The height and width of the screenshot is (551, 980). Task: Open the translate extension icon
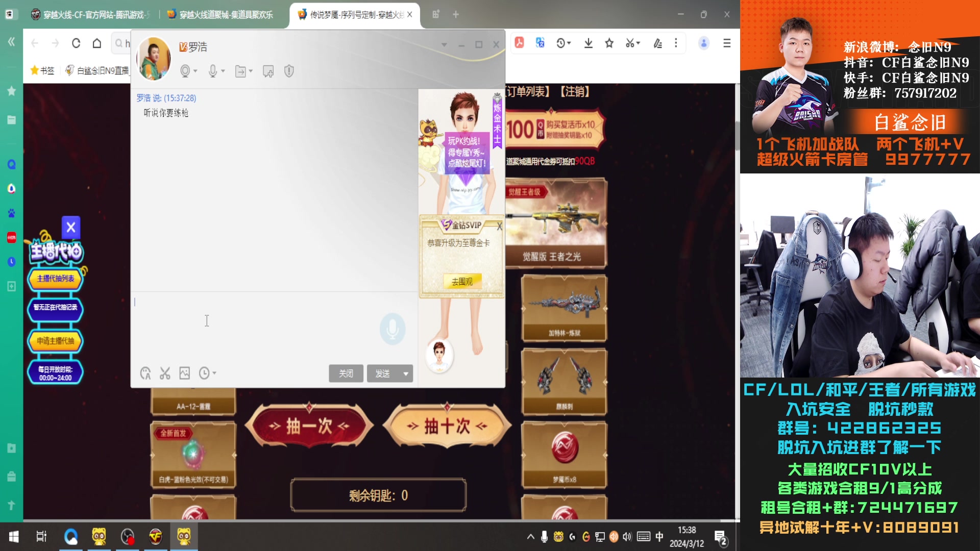point(539,43)
